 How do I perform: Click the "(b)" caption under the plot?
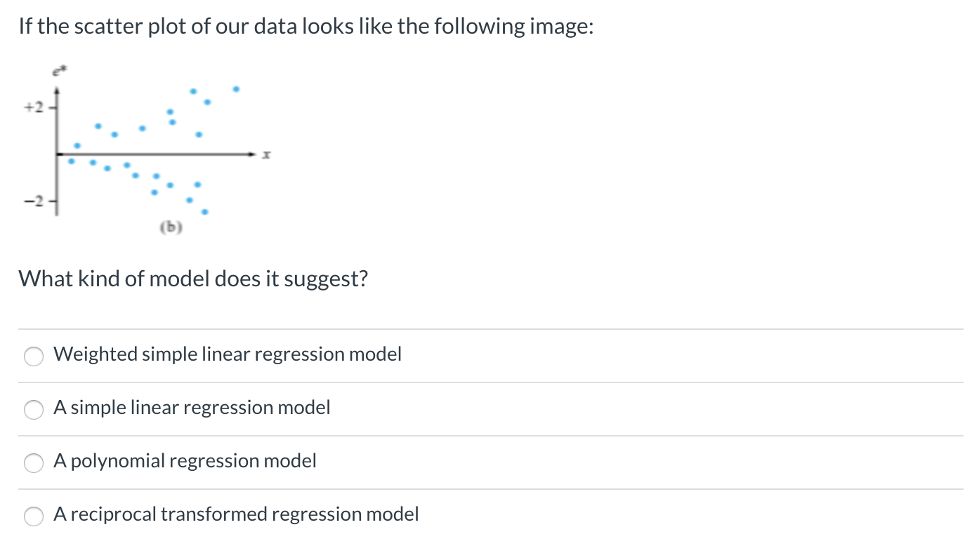coord(171,227)
